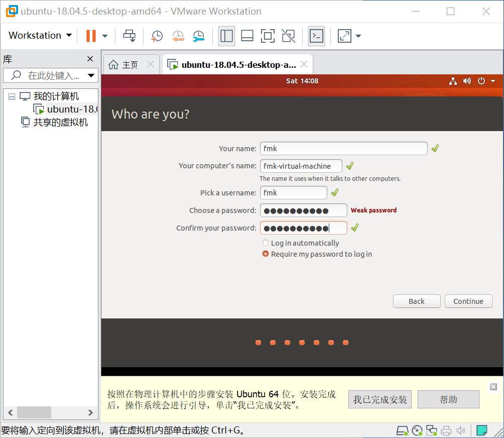Close the yellow install hint bar
Screen dimensions: 504x438
[x=493, y=387]
